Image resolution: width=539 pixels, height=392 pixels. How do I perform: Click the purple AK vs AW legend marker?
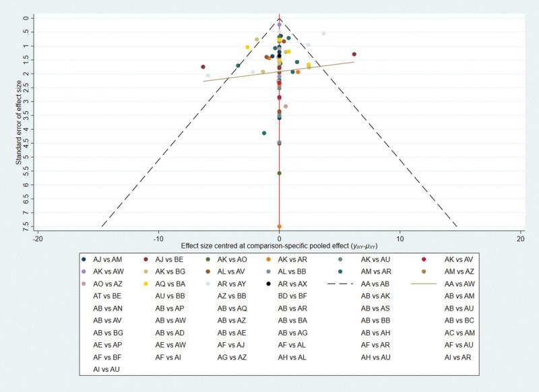83,271
